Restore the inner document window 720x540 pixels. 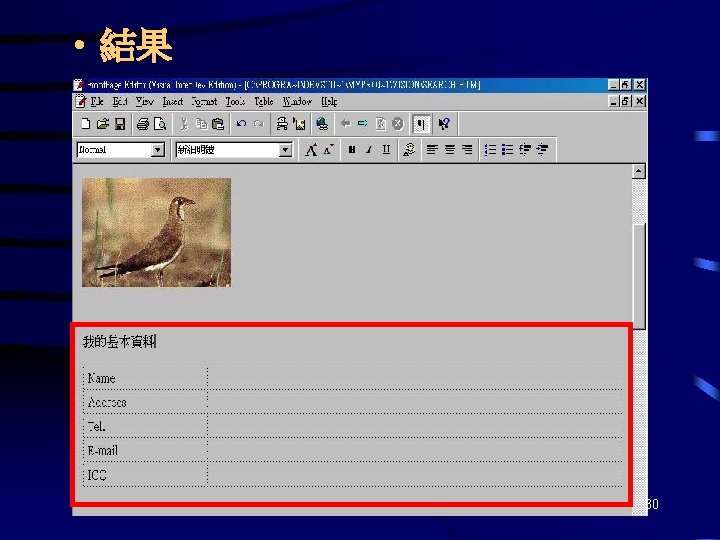[x=625, y=101]
